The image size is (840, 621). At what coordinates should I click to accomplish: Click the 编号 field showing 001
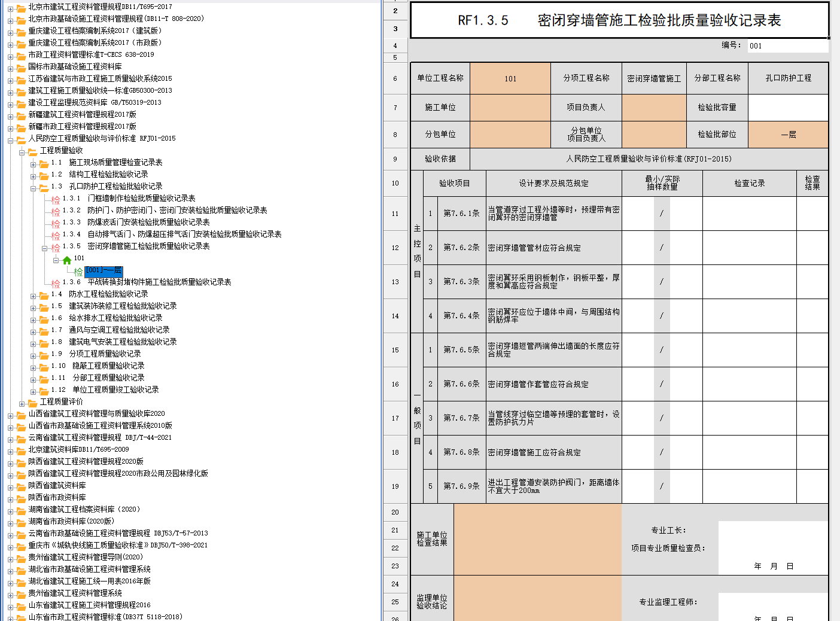pos(788,46)
